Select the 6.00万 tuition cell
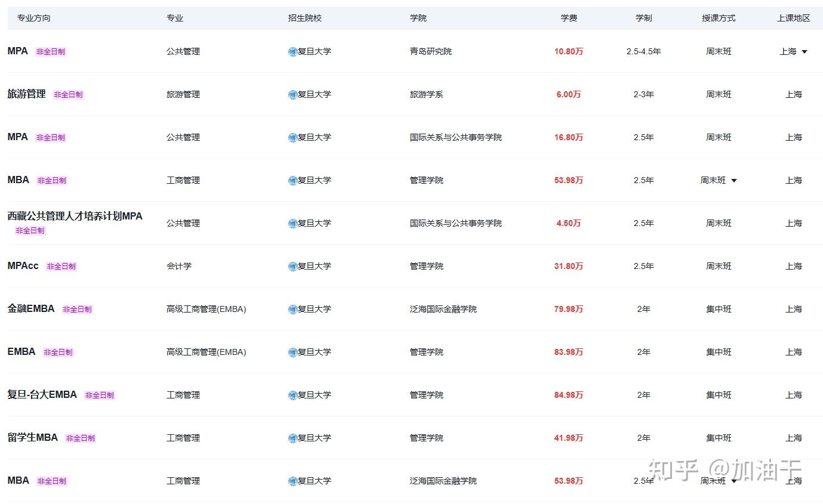This screenshot has width=823, height=504. 569,95
